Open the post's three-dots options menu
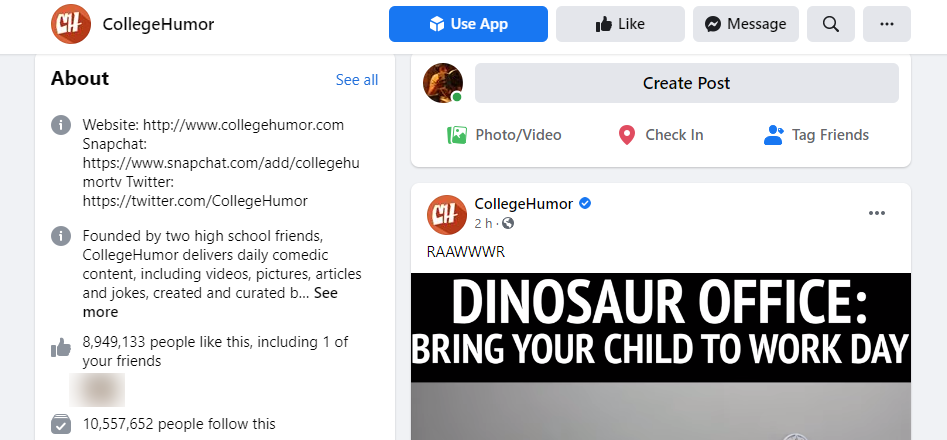 pos(876,213)
